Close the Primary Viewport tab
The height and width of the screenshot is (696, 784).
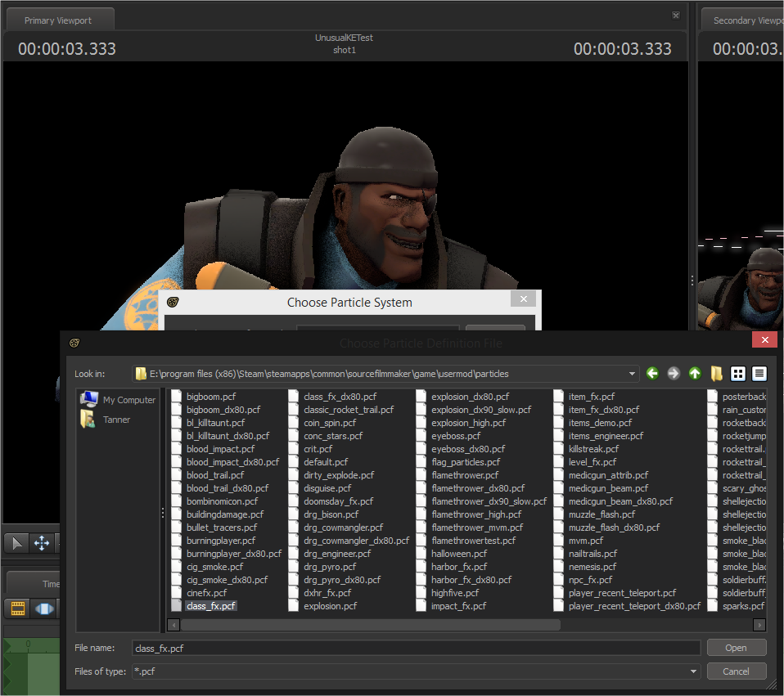pyautogui.click(x=675, y=16)
